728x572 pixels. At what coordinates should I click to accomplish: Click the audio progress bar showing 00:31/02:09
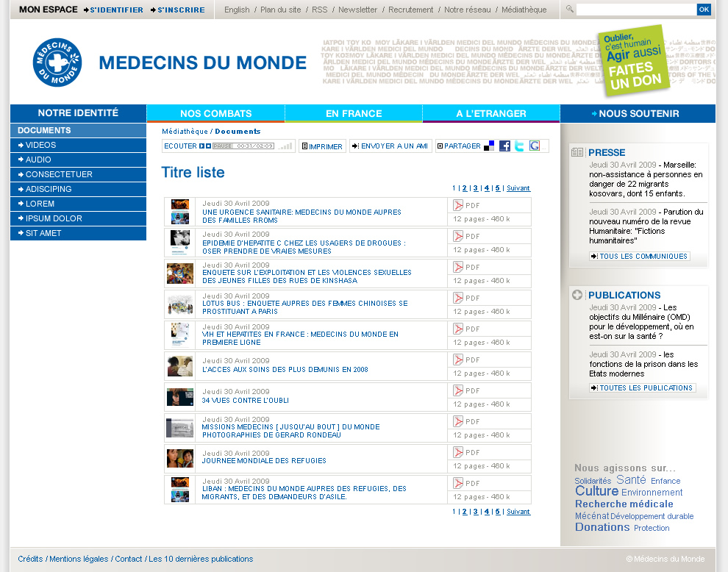pyautogui.click(x=243, y=146)
